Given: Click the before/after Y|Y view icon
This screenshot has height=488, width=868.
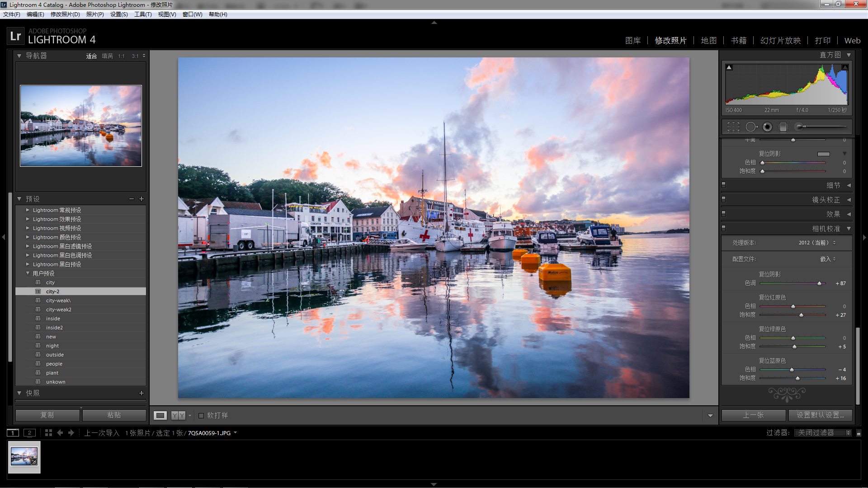Looking at the screenshot, I should click(178, 415).
